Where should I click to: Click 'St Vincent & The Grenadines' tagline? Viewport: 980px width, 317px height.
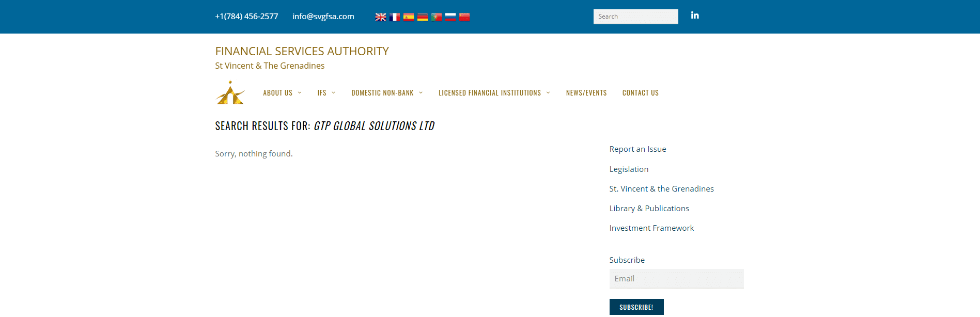click(x=270, y=66)
